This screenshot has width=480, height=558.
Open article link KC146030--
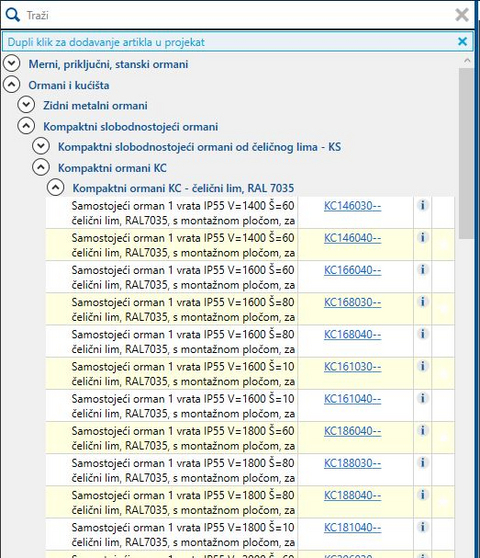[x=352, y=206]
